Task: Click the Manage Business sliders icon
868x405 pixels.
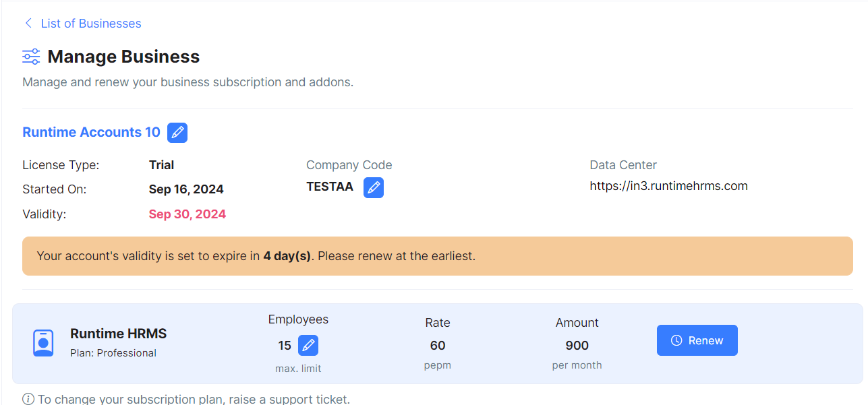Action: tap(31, 57)
